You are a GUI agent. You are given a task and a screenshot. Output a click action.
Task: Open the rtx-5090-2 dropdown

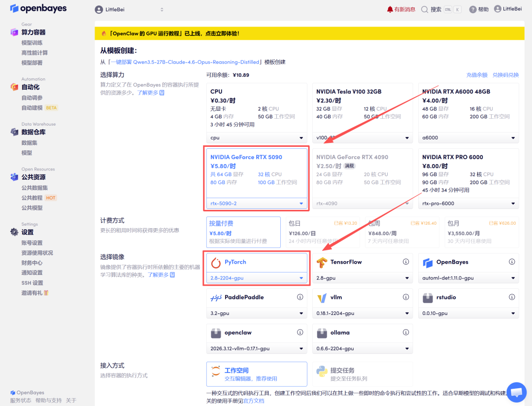point(257,203)
